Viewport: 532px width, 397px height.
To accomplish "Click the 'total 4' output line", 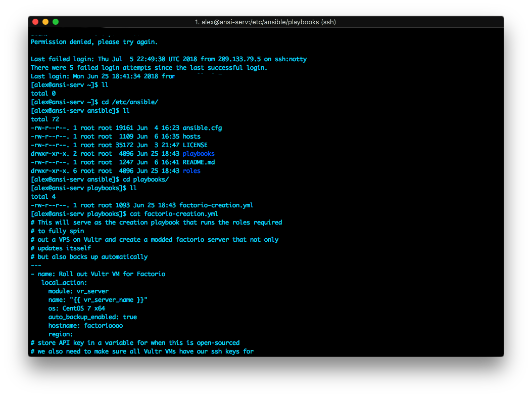I will (x=43, y=197).
